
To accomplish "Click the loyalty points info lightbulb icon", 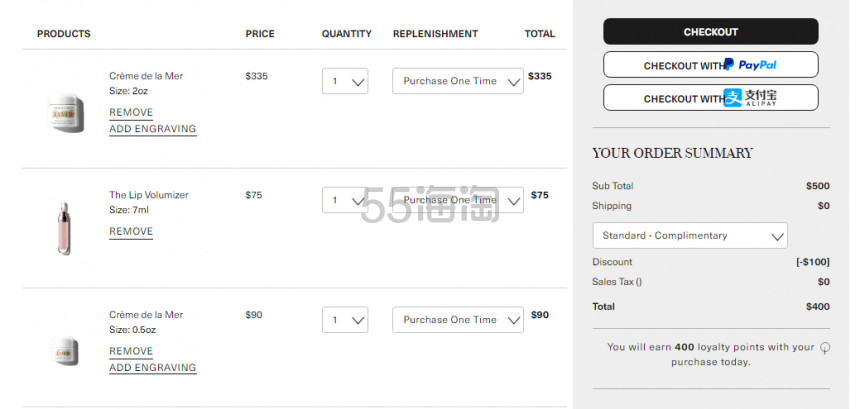I will click(x=824, y=348).
